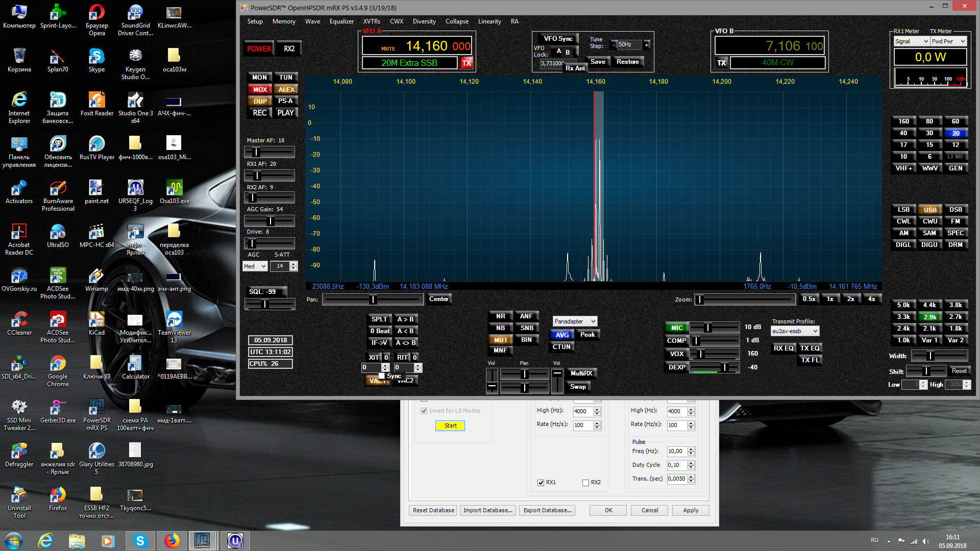Toggle the POWER button on
Screen dimensions: 980x551
pos(259,49)
